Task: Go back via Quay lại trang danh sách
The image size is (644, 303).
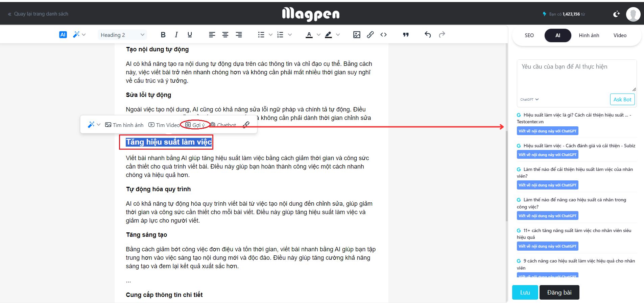Action: tap(38, 14)
